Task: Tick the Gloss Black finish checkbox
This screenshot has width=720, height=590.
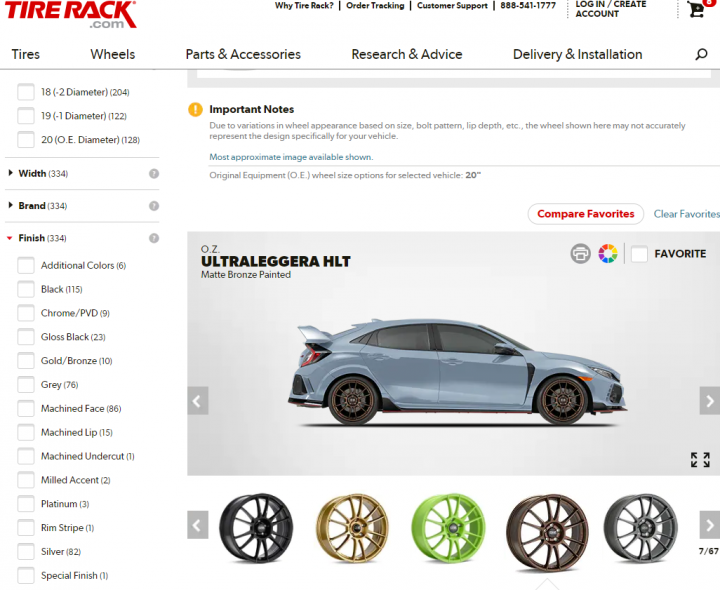Action: click(x=26, y=337)
